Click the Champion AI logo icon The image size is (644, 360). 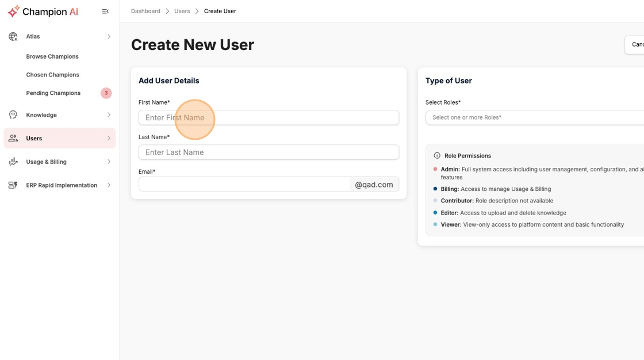[x=13, y=11]
